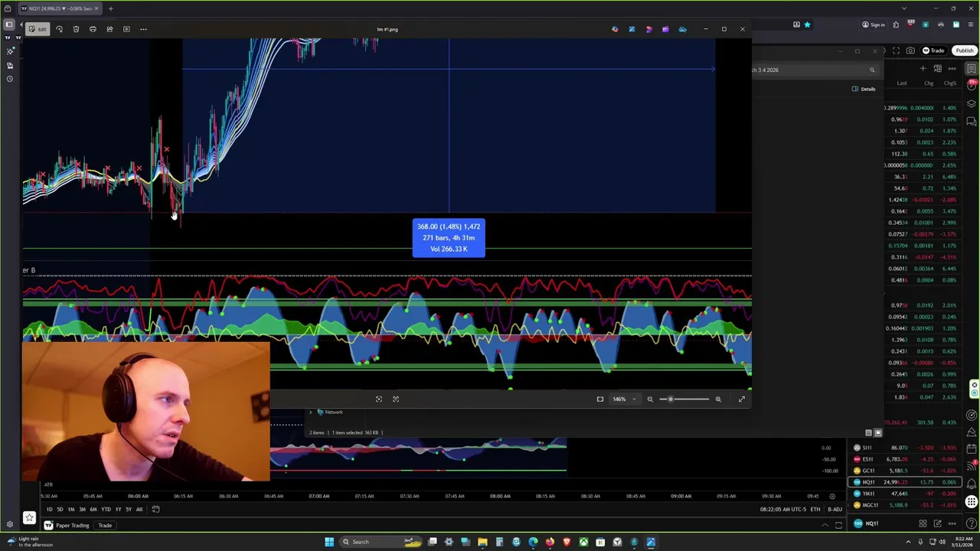Select the SI1! watchlist row
The width and height of the screenshot is (980, 551).
tap(904, 448)
